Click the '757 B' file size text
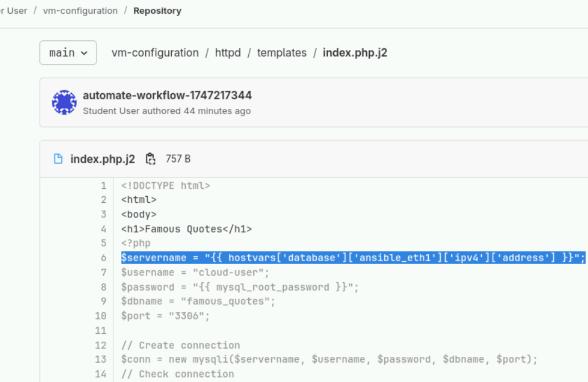This screenshot has width=588, height=382. (x=178, y=159)
